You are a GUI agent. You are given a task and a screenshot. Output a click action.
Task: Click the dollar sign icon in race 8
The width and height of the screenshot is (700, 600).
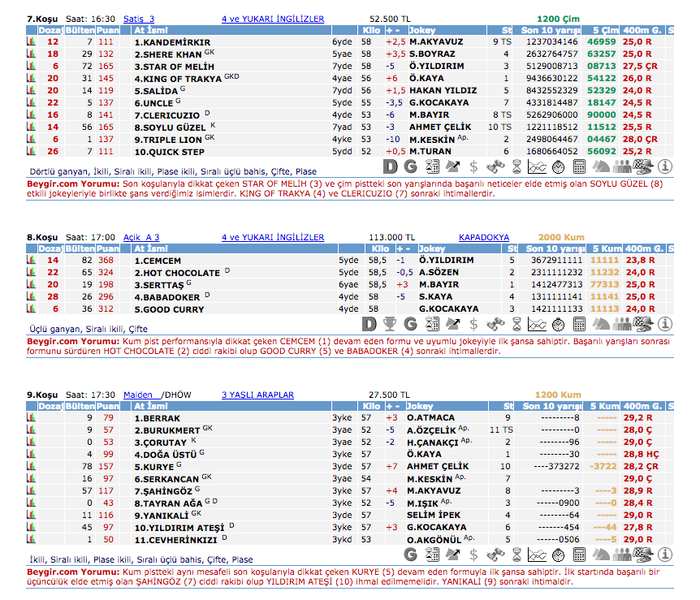tap(474, 324)
